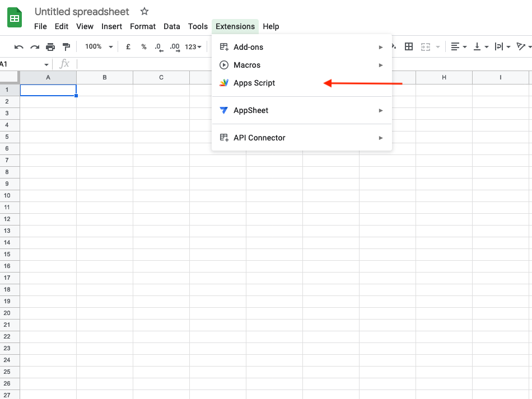Click the Format as percent icon
532x399 pixels.
pyautogui.click(x=144, y=46)
